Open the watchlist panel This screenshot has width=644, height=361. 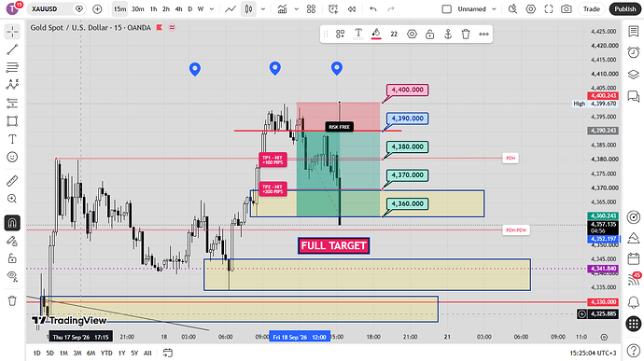634,31
